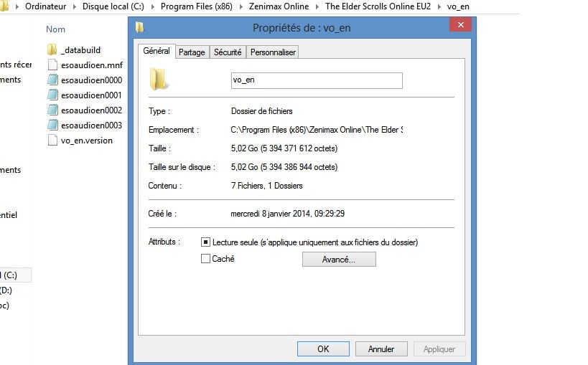Screen dimensions: 588x365
Task: Close the vo_en properties dialog
Action: click(x=460, y=24)
